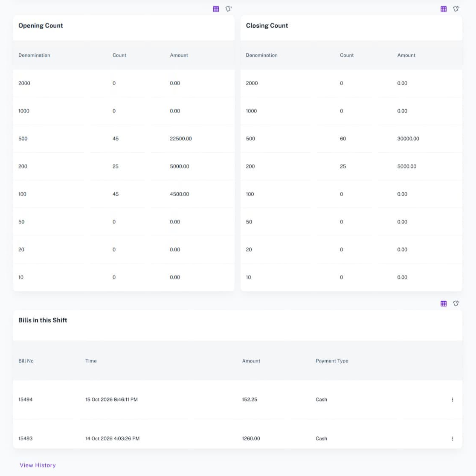Click the Opening Count heading

coord(41,26)
